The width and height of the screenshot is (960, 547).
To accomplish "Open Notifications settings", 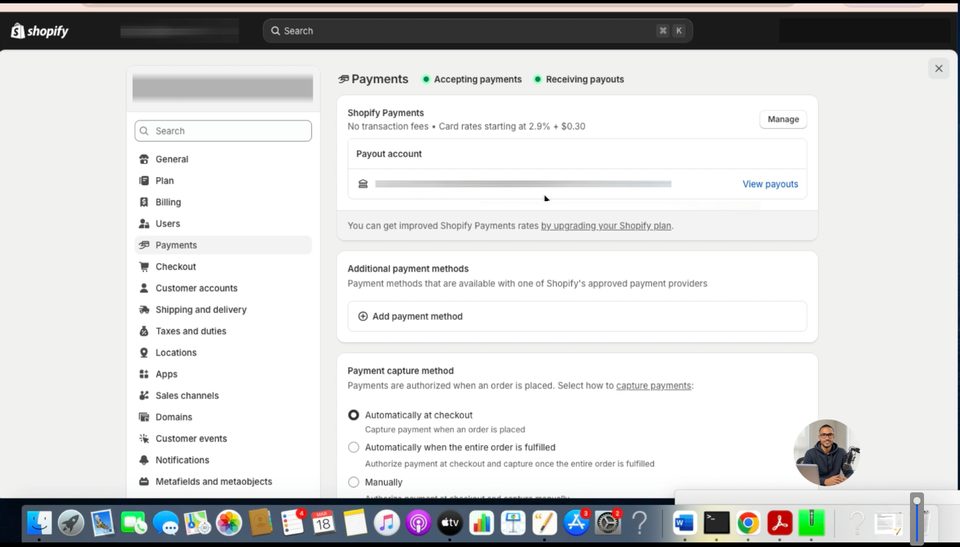I will pyautogui.click(x=182, y=460).
